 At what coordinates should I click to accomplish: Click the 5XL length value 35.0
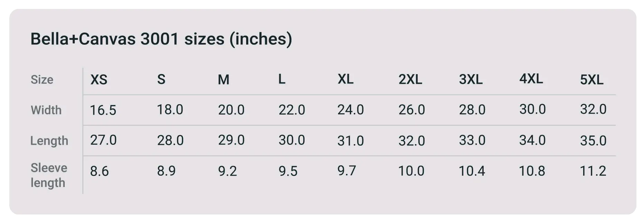point(593,141)
